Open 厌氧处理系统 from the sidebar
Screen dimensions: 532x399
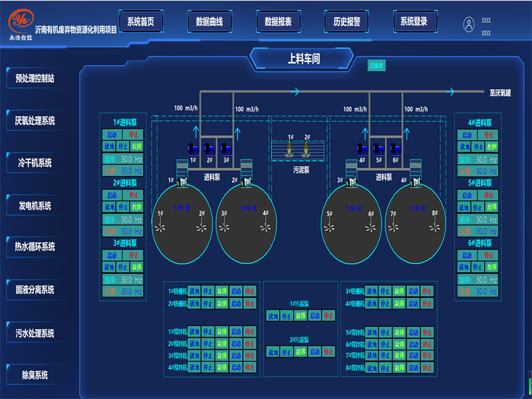click(x=35, y=121)
